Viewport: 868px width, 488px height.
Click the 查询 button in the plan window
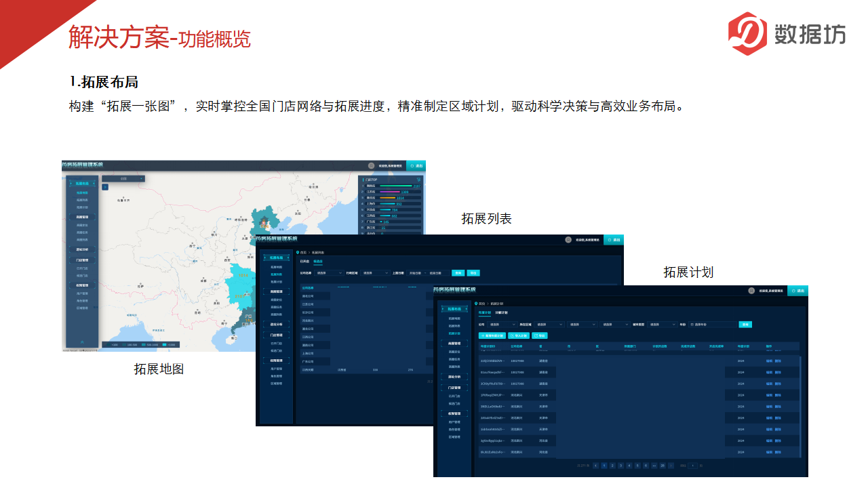[745, 325]
